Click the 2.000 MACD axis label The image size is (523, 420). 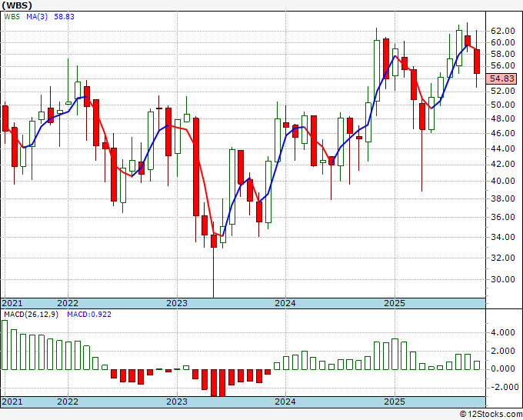[503, 351]
